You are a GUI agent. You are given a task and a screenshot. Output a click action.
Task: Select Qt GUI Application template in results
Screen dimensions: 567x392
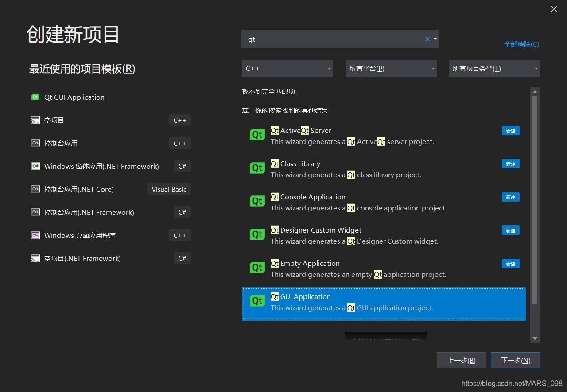click(x=384, y=303)
